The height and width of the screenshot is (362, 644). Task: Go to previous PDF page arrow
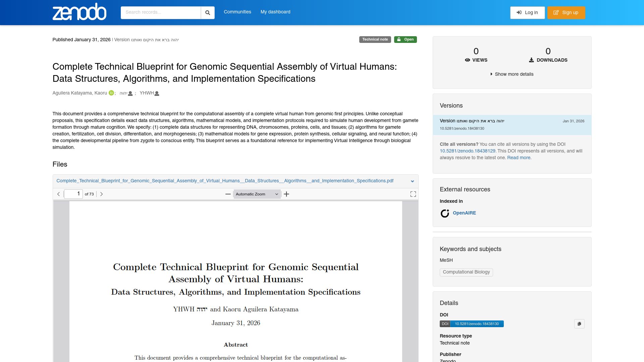58,194
